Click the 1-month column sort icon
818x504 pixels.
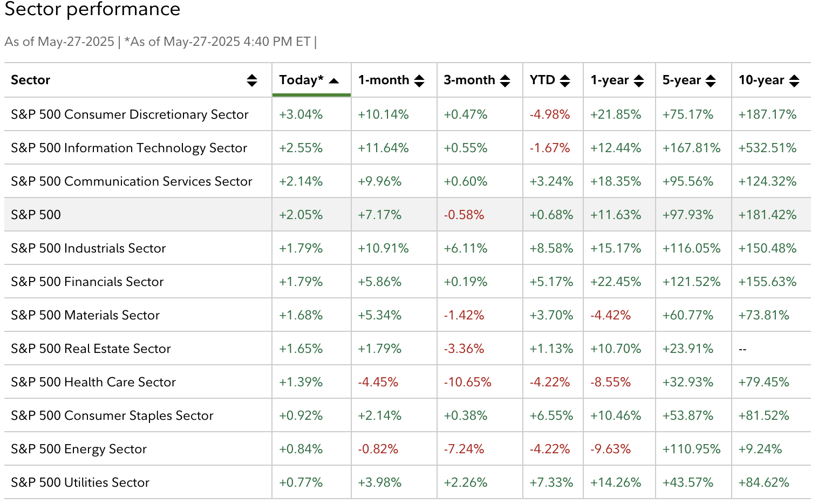[x=419, y=80]
